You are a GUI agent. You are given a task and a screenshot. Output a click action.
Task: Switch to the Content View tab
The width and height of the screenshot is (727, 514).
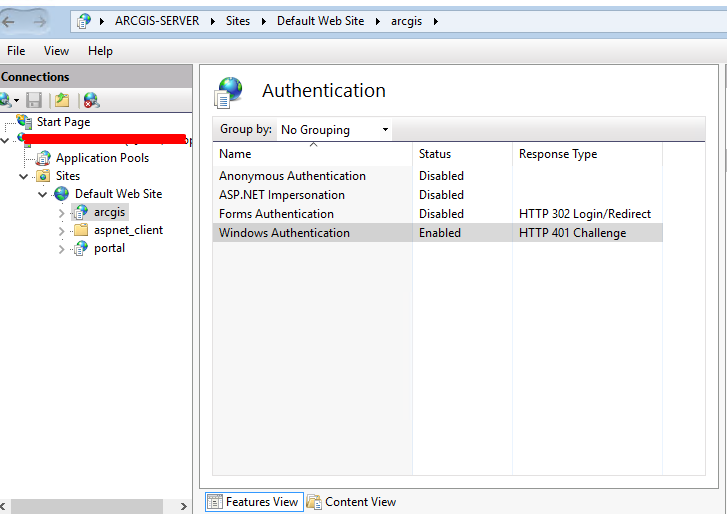tap(352, 502)
